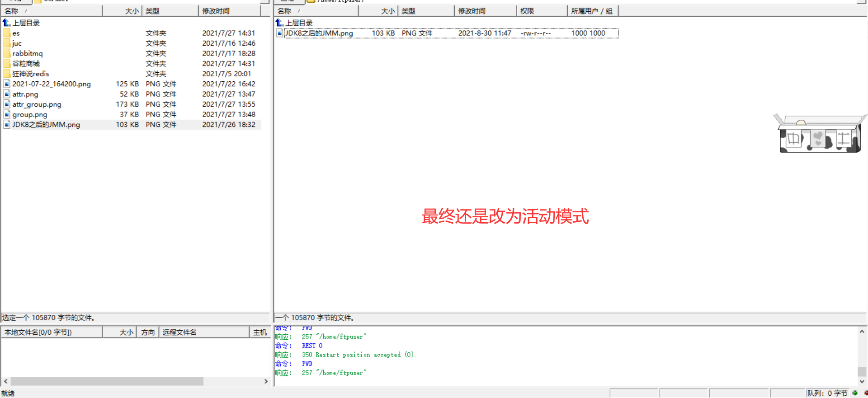
Task: Select the local file name attr_group.png
Action: pyautogui.click(x=37, y=104)
